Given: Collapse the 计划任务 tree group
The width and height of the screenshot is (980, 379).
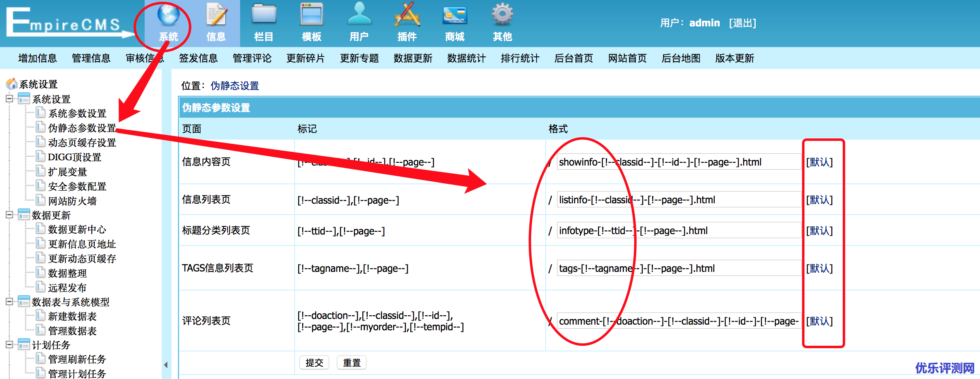Looking at the screenshot, I should pos(9,344).
